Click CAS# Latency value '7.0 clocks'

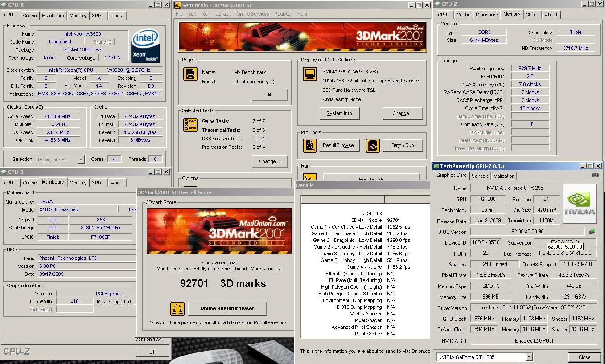click(x=530, y=84)
